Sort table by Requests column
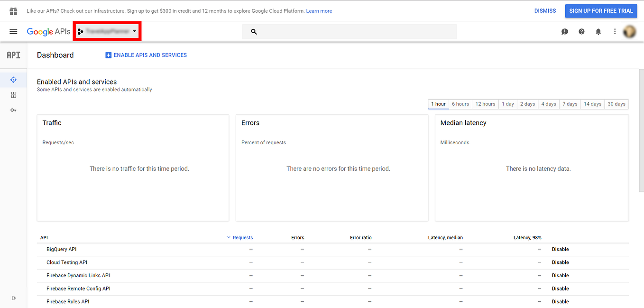Screen dimensions: 644x308 point(240,237)
